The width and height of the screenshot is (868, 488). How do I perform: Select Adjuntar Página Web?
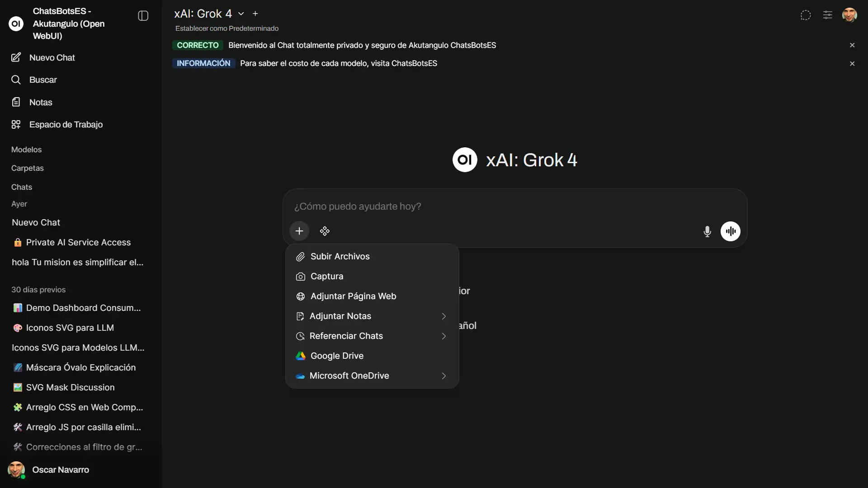[x=372, y=296]
